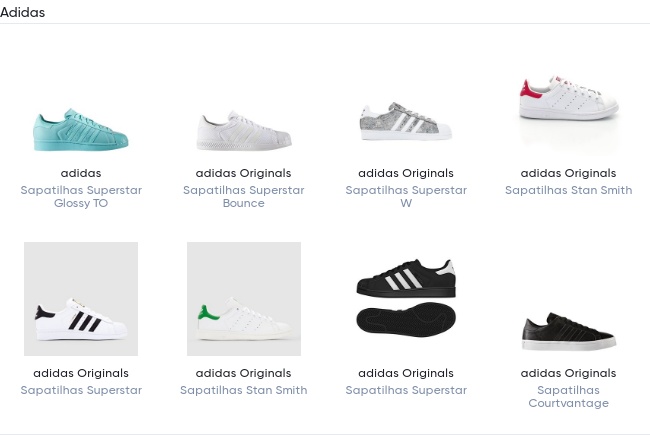Select the silver glitter Superstar W shoe image
This screenshot has width=650, height=435.
tap(405, 121)
